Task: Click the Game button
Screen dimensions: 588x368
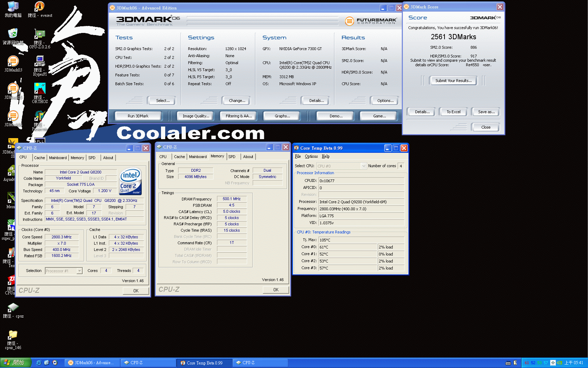Action: point(379,116)
